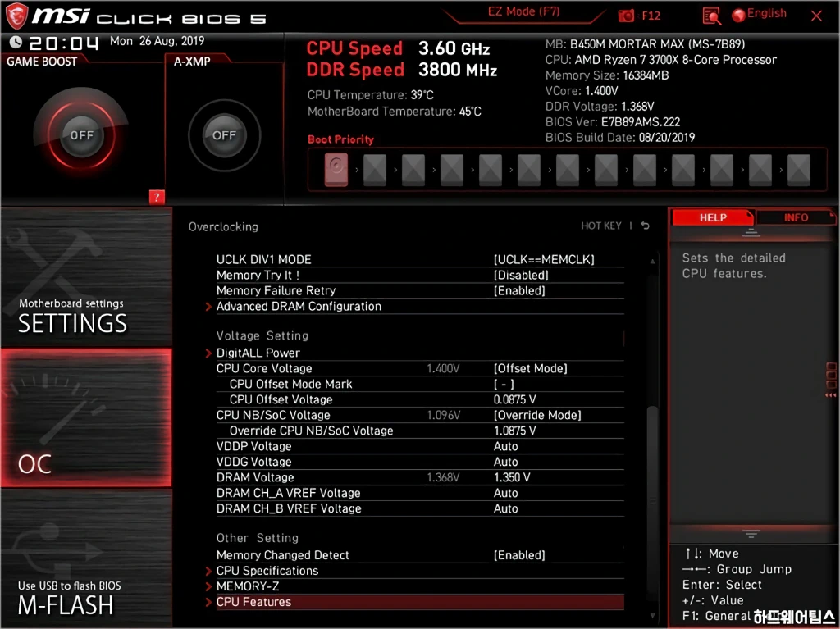Close the BIOS with the X icon

click(816, 16)
